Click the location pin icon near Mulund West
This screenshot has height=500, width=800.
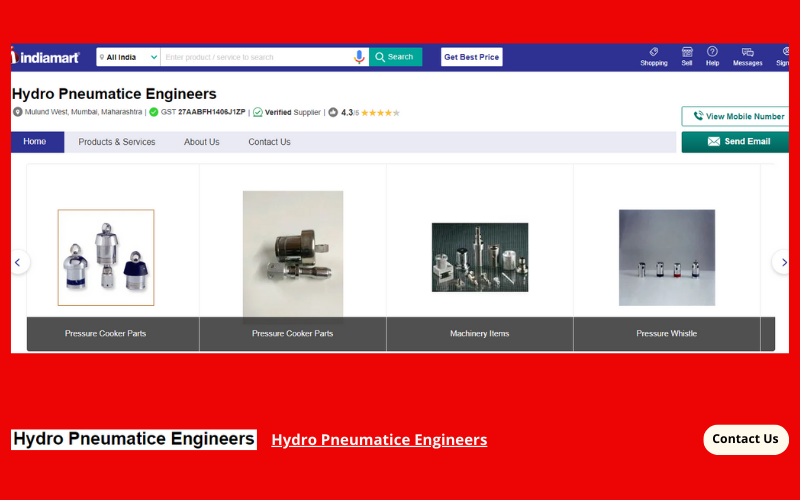click(x=17, y=112)
